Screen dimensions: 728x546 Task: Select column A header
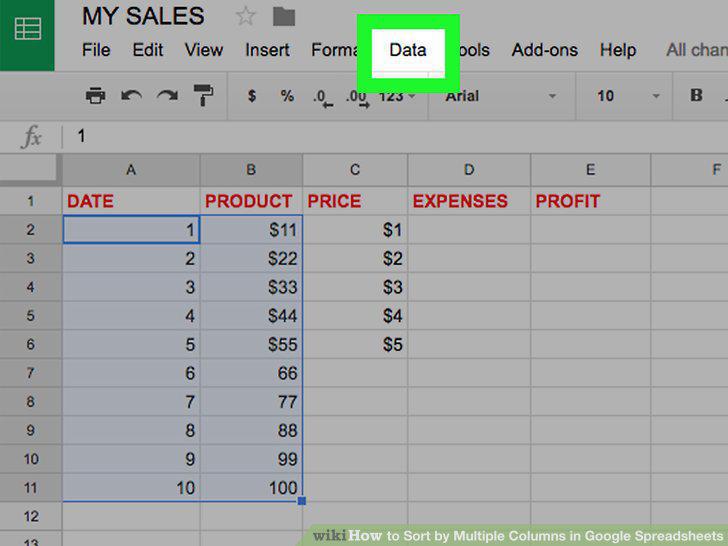(131, 170)
